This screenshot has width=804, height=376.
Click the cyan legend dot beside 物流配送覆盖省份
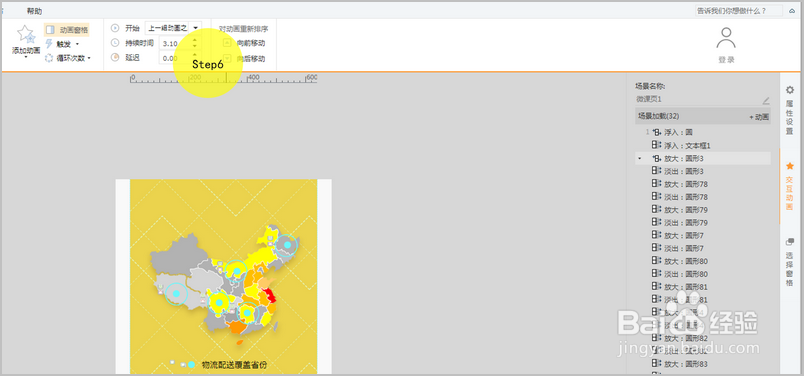point(191,365)
